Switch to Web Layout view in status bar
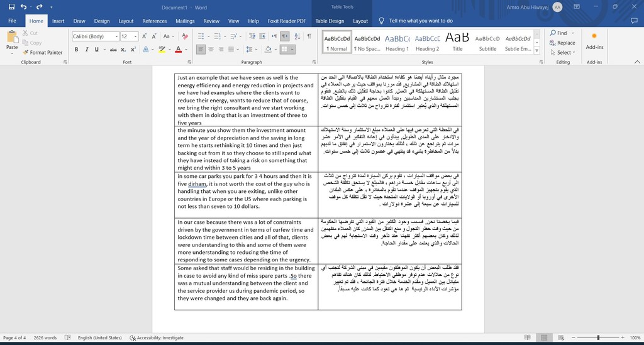Image resolution: width=644 pixels, height=345 pixels. coord(561,337)
